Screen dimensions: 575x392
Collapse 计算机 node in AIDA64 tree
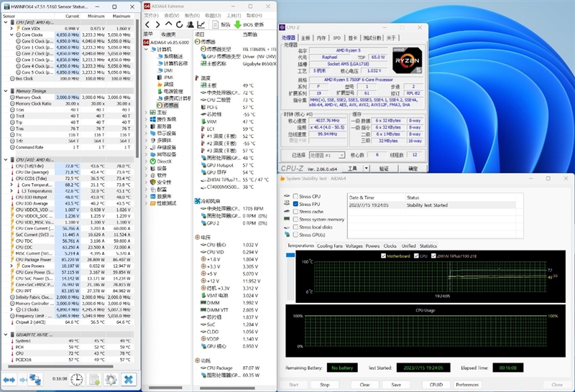(x=146, y=49)
